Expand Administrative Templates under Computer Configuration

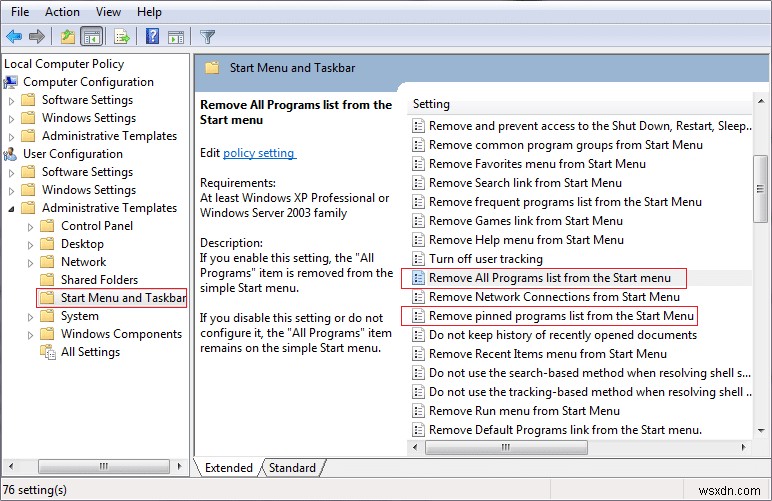(12, 137)
